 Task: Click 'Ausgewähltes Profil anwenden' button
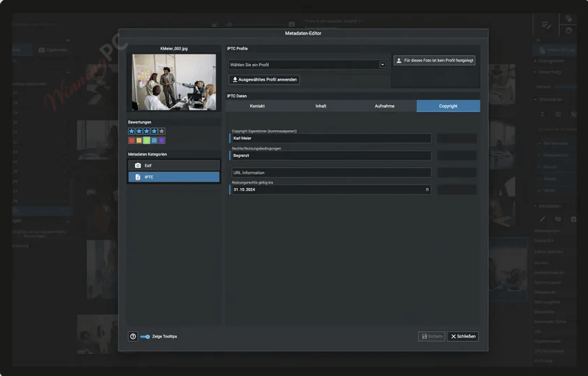(x=264, y=79)
